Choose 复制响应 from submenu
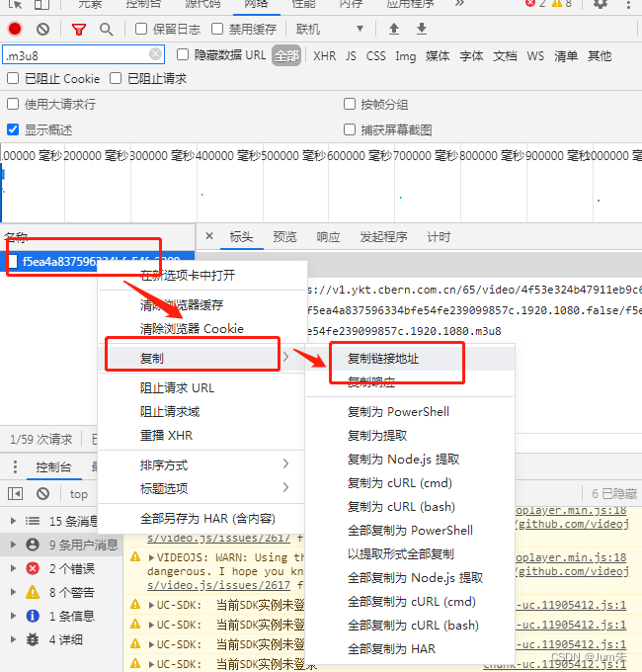This screenshot has width=642, height=672. pos(410,381)
